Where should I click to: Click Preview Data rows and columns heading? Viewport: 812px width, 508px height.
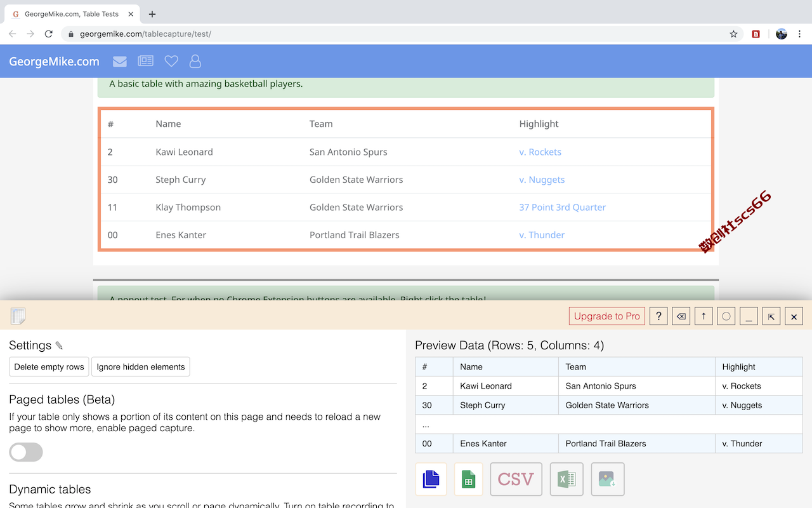(x=509, y=345)
